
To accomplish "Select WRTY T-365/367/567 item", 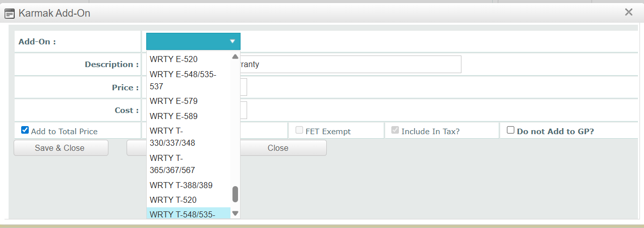I will [x=189, y=164].
